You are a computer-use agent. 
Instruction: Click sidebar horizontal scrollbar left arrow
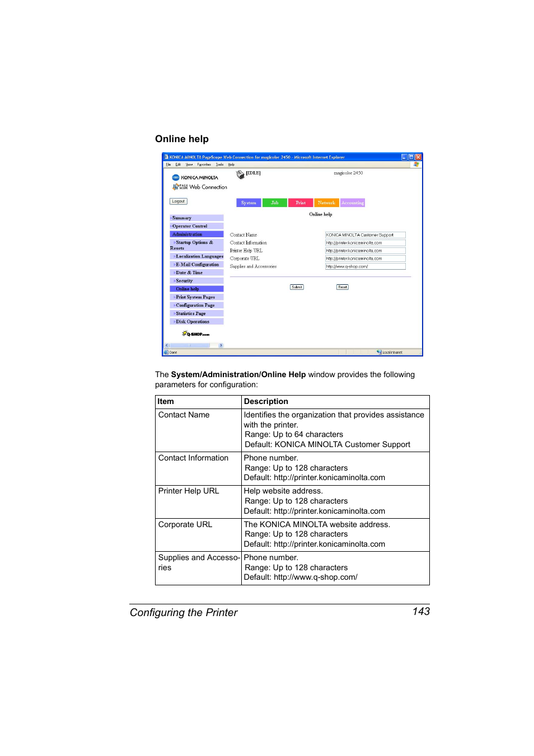click(167, 346)
